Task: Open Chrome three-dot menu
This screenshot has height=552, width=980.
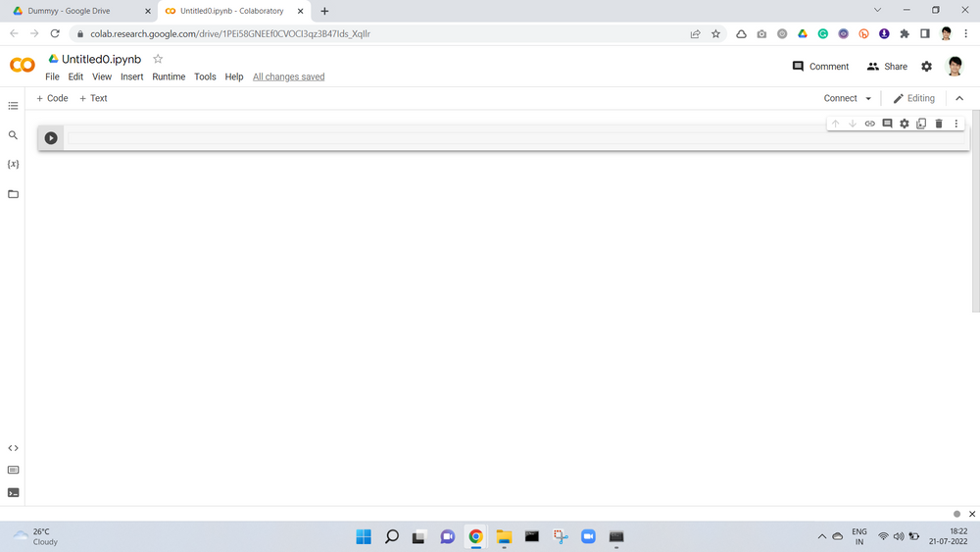Action: coord(966,33)
